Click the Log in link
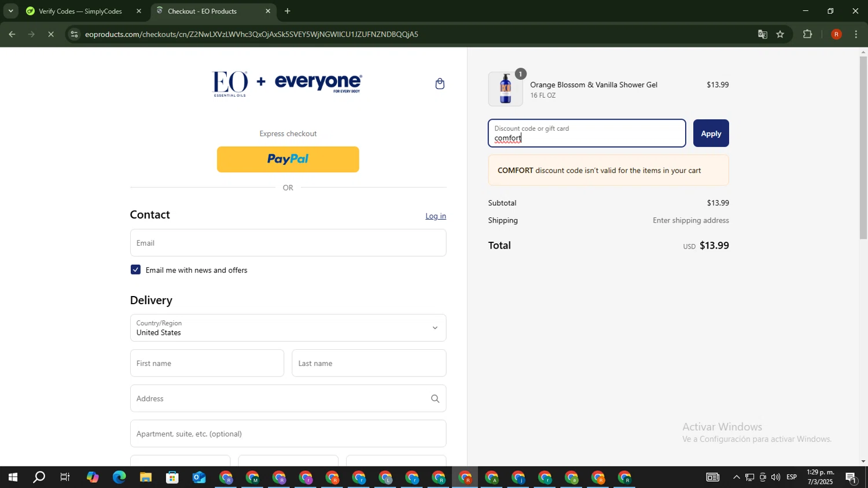 click(x=436, y=216)
